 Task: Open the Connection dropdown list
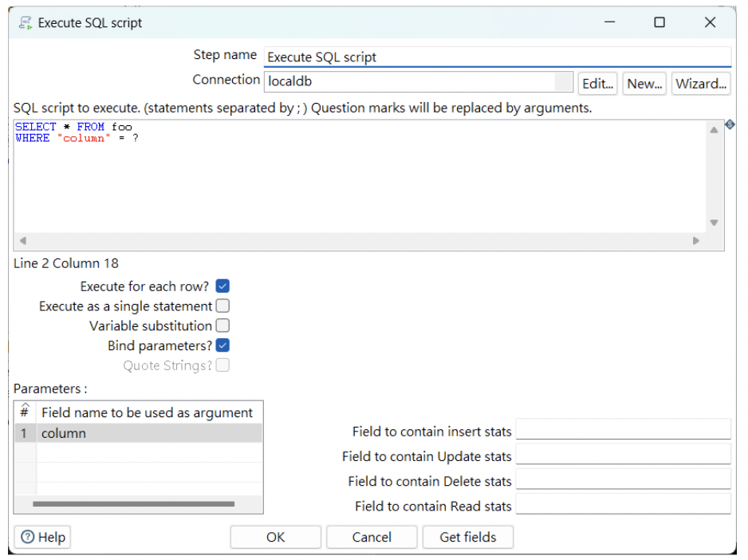563,81
